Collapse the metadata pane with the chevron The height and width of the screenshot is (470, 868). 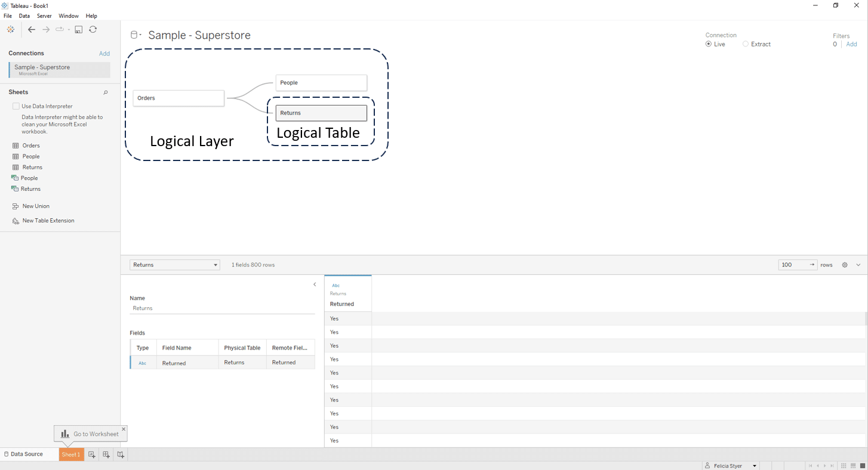coord(315,285)
